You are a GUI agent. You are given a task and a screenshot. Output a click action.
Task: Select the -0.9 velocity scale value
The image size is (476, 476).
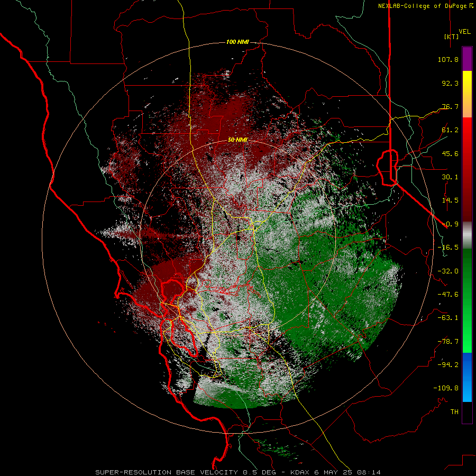(x=450, y=224)
